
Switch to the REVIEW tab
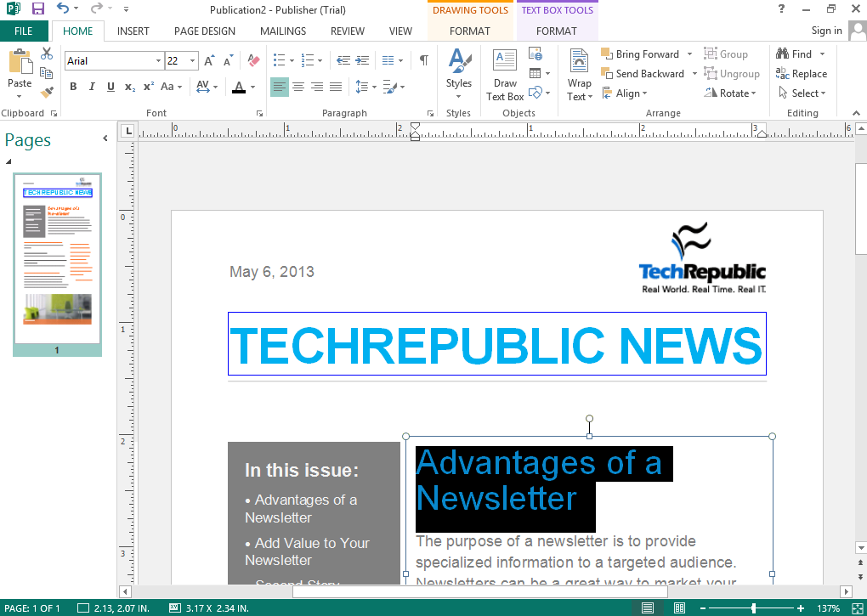pyautogui.click(x=348, y=31)
